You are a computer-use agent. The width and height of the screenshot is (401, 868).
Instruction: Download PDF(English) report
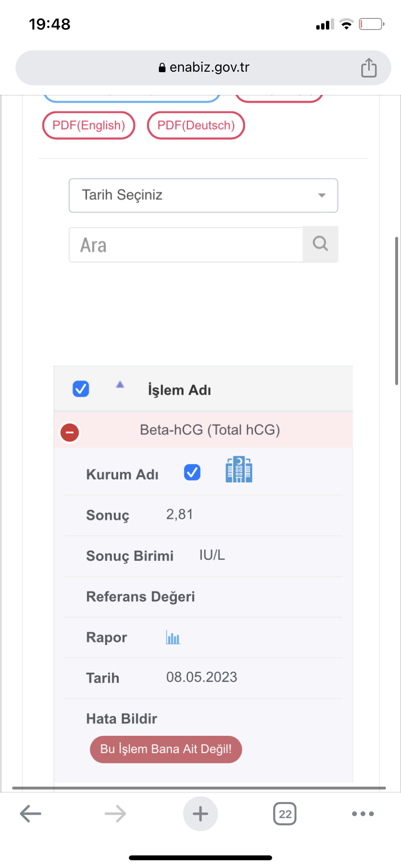coord(89,125)
